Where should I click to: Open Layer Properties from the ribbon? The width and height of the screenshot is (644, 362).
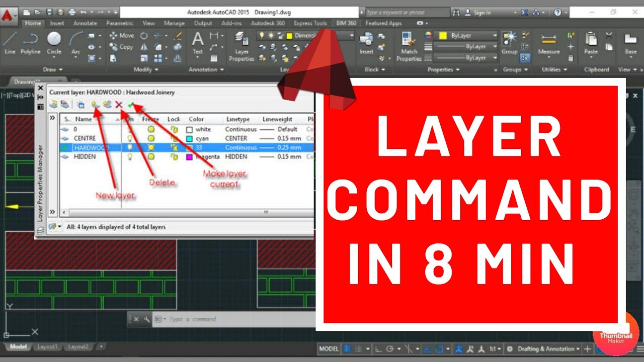242,46
